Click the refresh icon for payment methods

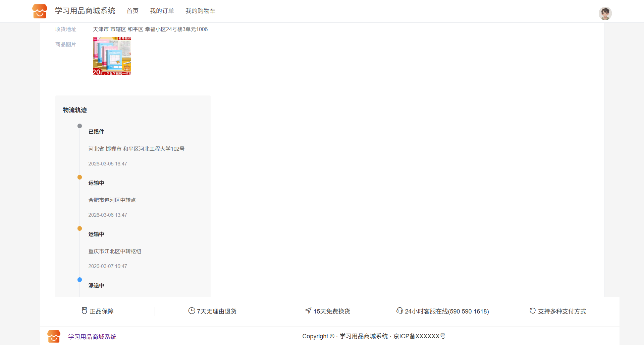pos(532,311)
